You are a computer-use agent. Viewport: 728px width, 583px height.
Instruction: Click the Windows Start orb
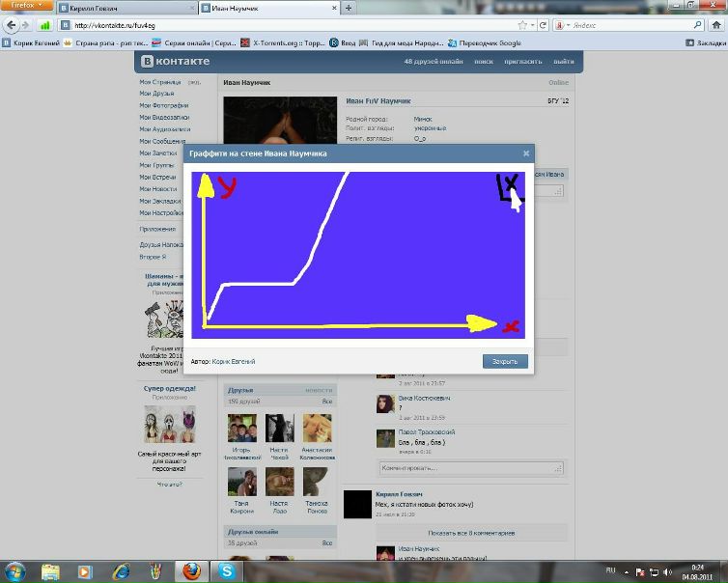(x=15, y=571)
